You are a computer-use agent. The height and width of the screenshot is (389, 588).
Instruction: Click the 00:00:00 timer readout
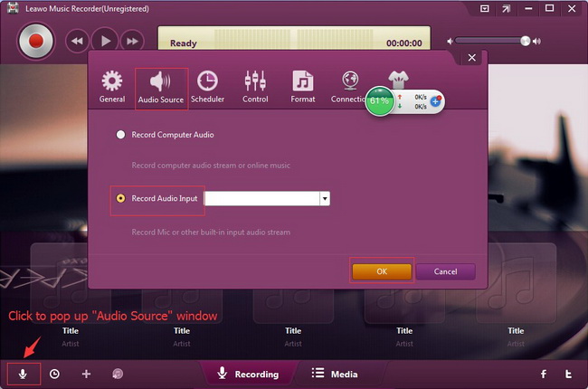click(404, 43)
